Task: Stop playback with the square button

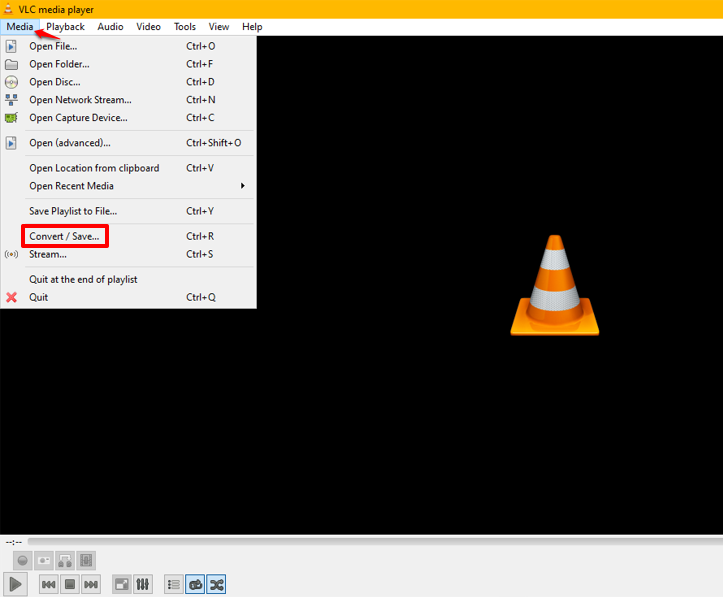Action: click(70, 585)
